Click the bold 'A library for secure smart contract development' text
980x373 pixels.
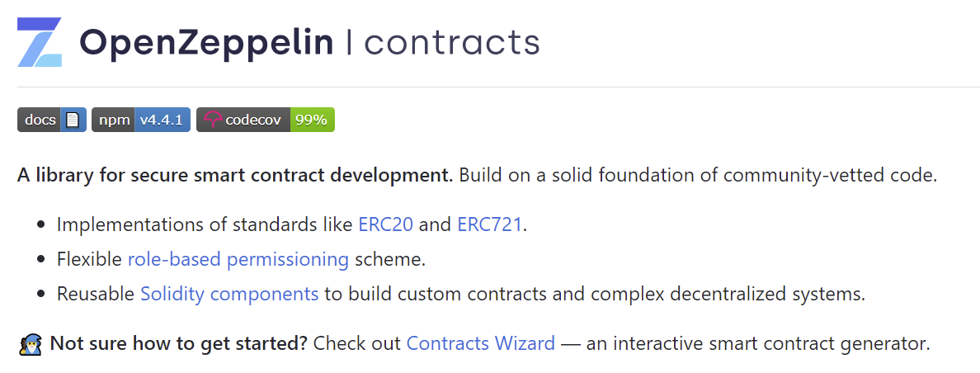tap(235, 175)
